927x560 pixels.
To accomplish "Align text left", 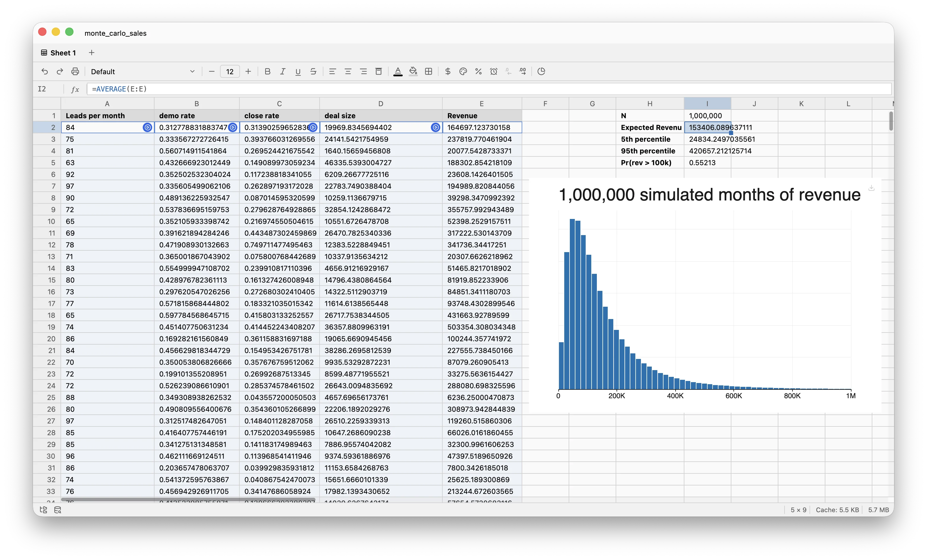I will [332, 71].
